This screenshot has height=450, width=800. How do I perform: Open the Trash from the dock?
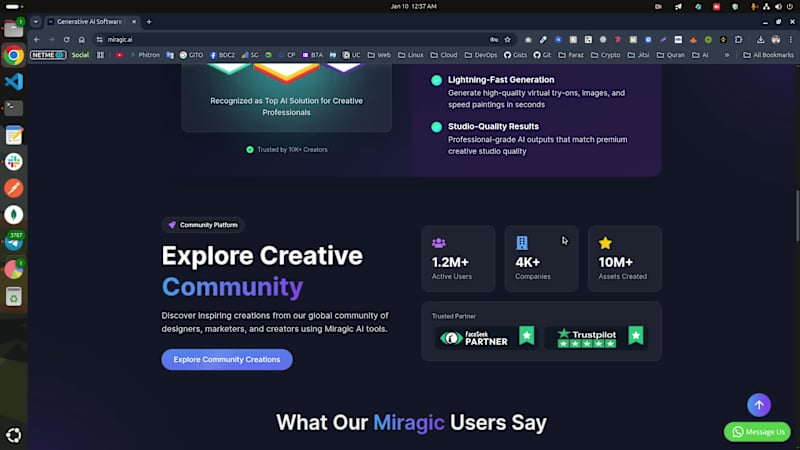pos(14,296)
